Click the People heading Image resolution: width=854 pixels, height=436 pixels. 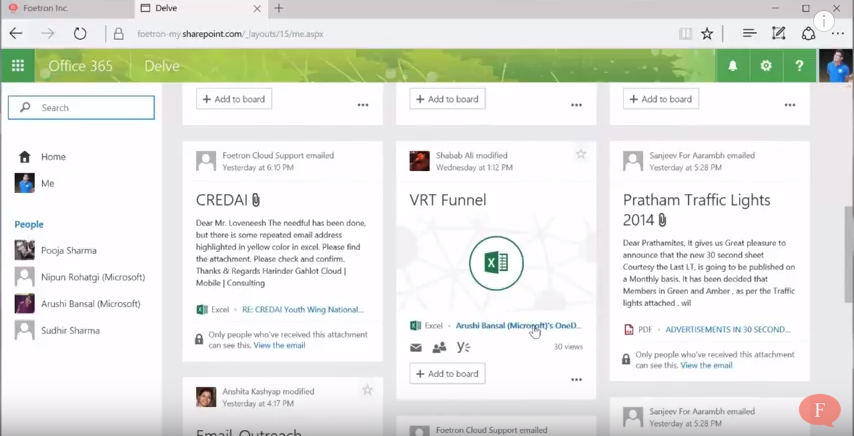pyautogui.click(x=29, y=224)
